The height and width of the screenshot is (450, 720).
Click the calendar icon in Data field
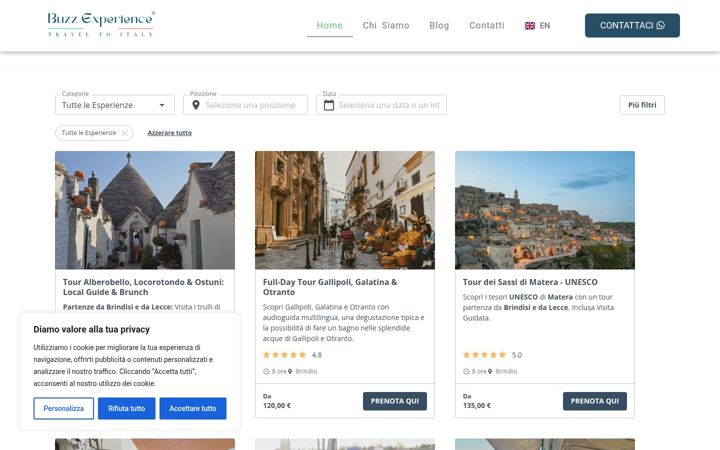tap(329, 105)
